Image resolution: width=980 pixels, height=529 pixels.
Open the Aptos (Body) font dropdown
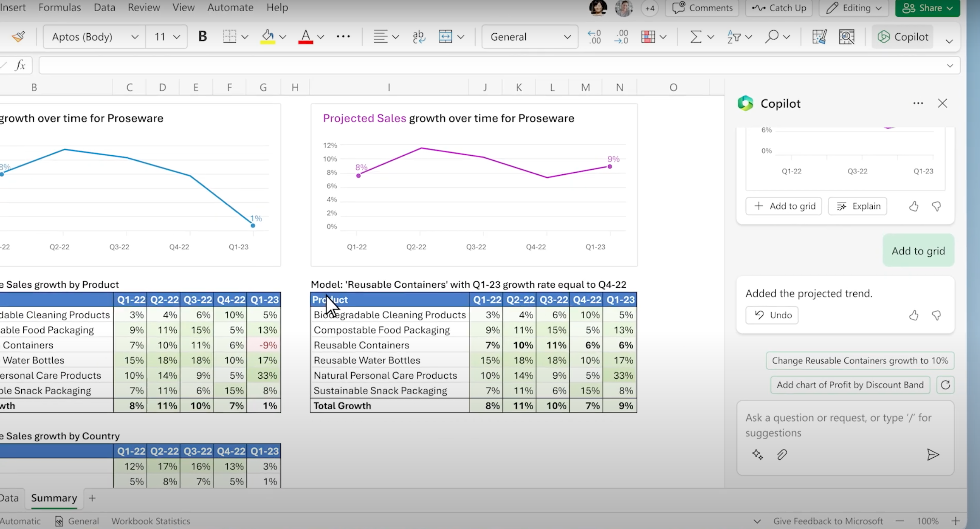(95, 37)
